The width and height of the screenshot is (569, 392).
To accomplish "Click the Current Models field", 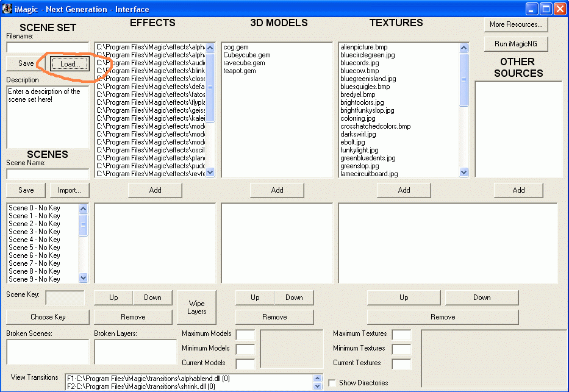I will tap(245, 363).
